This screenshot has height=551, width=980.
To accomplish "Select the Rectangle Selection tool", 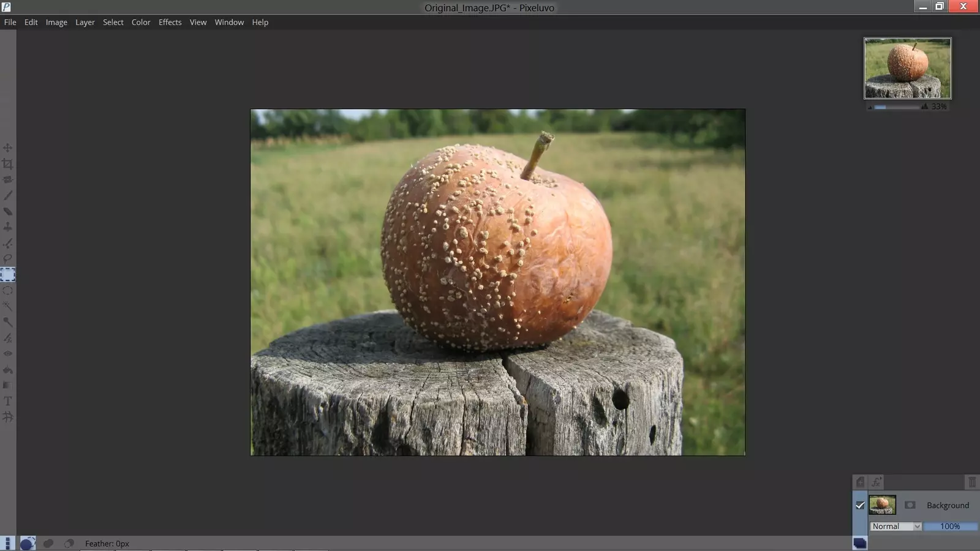I will tap(7, 275).
